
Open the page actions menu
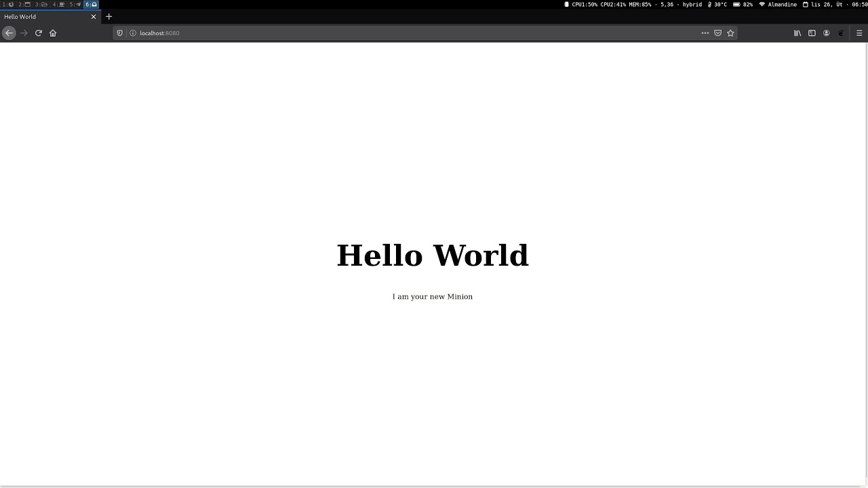705,33
